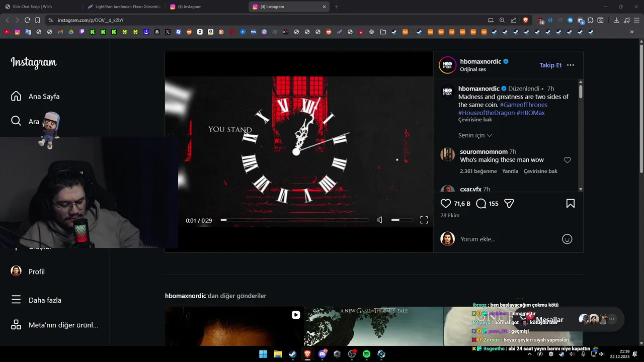This screenshot has width=644, height=362.
Task: Like the hbomaxnordic post with heart icon
Action: 446,204
